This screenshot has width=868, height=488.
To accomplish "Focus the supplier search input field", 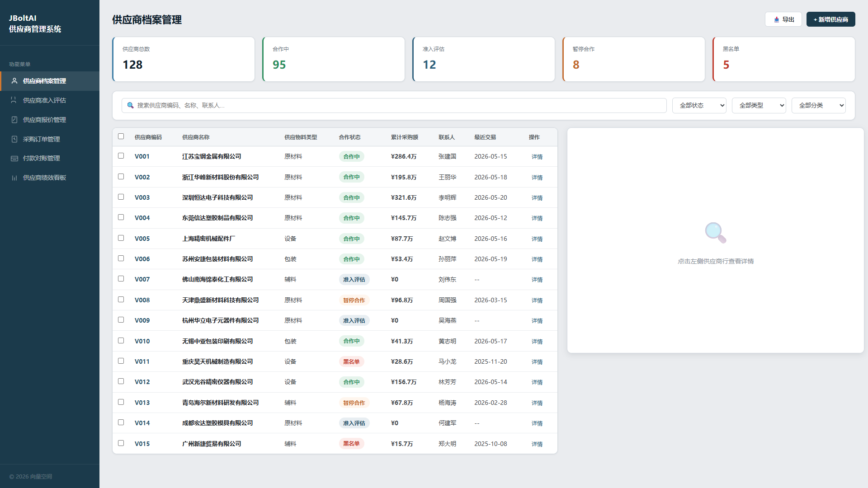I will point(394,105).
